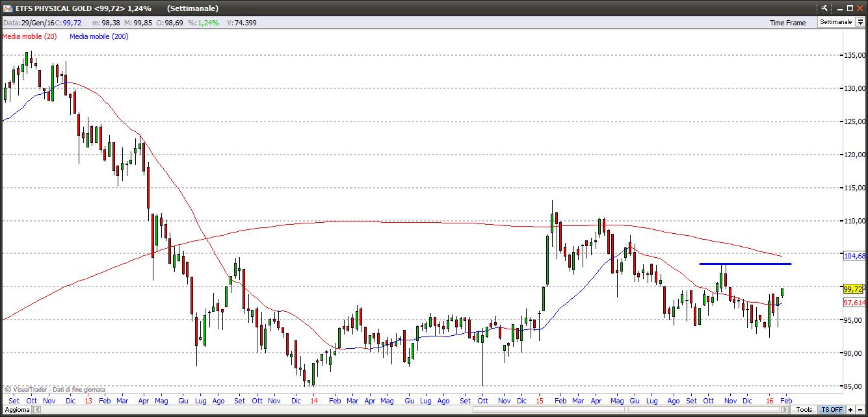Select the Media mobile (200) indicator label
Image resolution: width=868 pixels, height=417 pixels.
(x=99, y=36)
